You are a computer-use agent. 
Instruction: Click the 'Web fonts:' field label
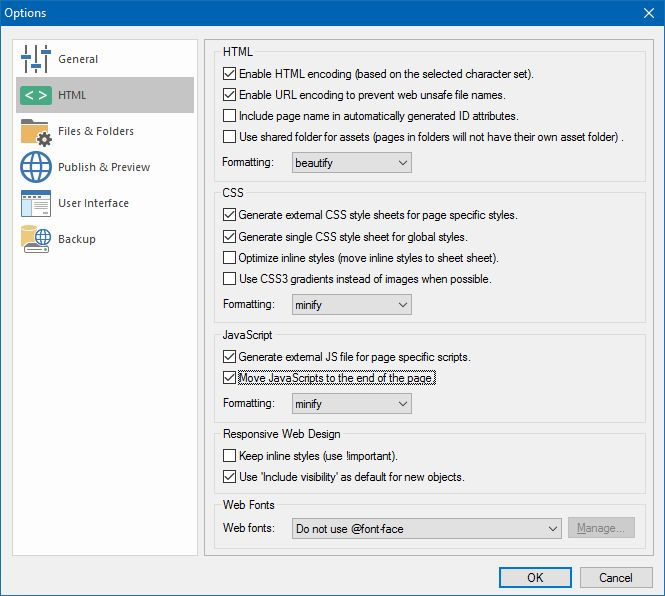pos(249,528)
